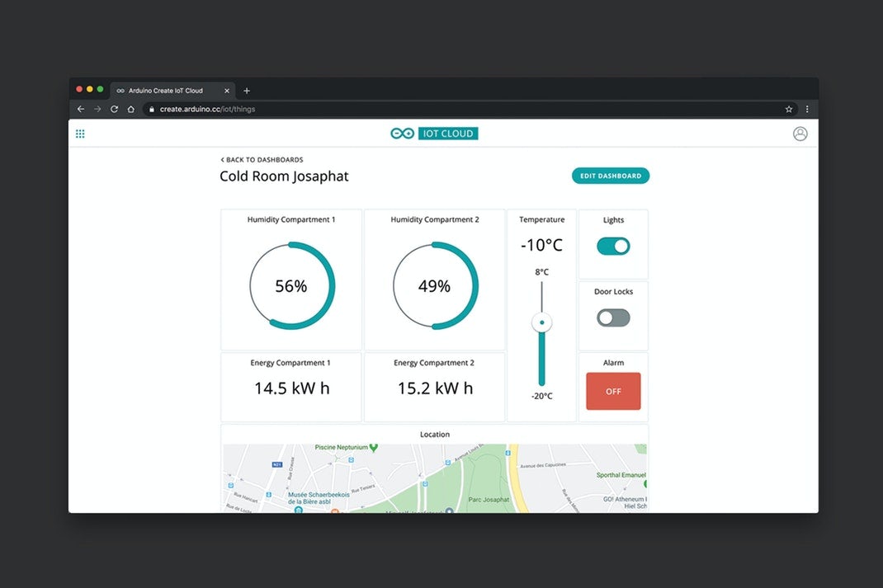
Task: Open the Chrome three-dot menu
Action: click(807, 109)
